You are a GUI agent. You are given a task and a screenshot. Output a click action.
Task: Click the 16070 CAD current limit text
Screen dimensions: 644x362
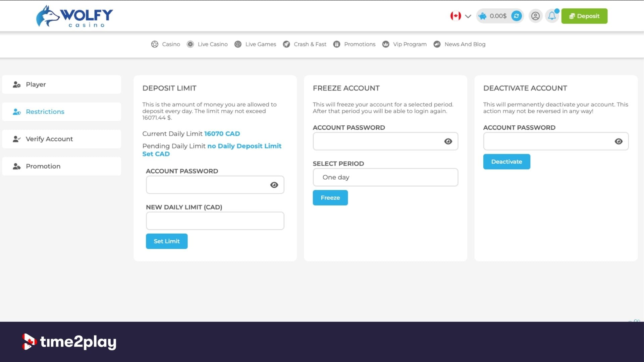[222, 134]
